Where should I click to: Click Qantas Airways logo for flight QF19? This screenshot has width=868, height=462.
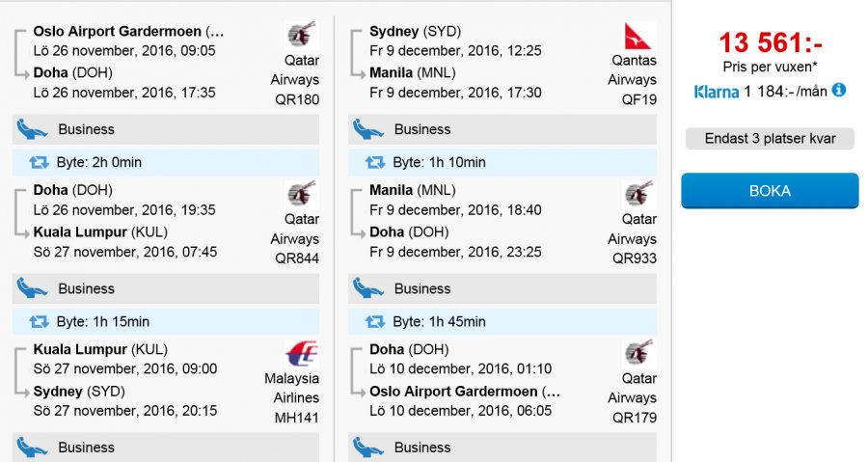pos(639,36)
